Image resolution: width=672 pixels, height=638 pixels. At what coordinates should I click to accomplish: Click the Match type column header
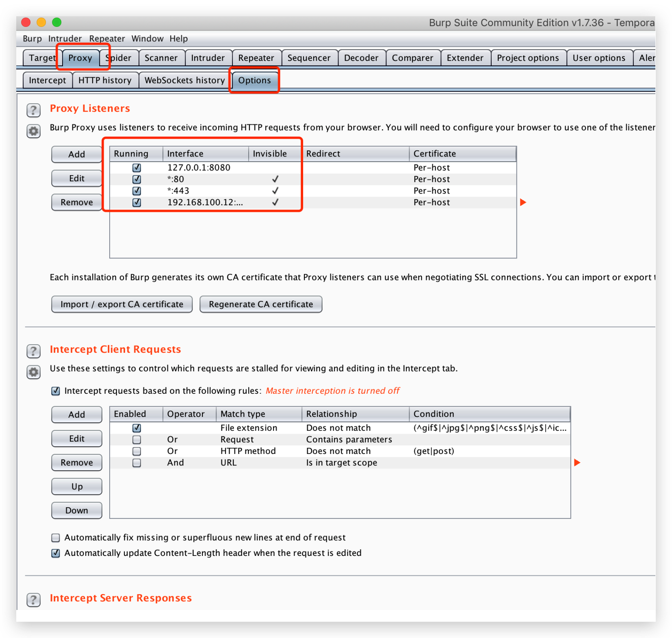point(259,414)
